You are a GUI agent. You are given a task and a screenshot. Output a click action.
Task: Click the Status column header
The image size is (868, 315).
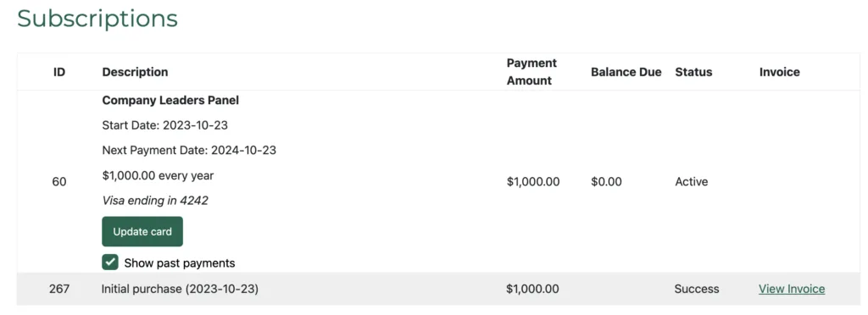pyautogui.click(x=693, y=72)
